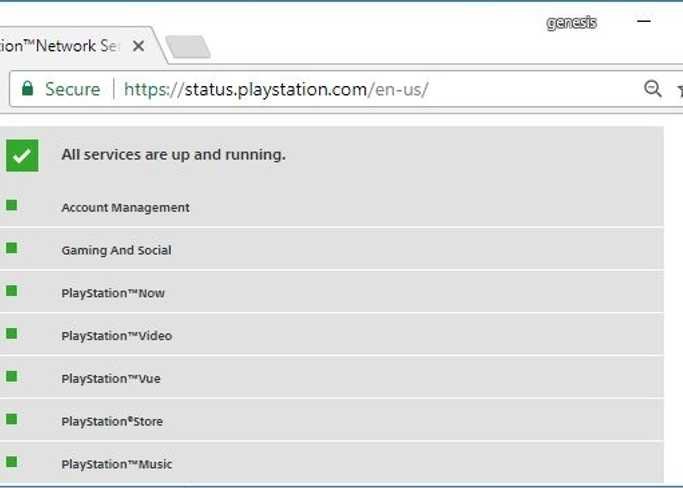Click the large green checkmark status icon
The image size is (683, 488).
pos(22,156)
